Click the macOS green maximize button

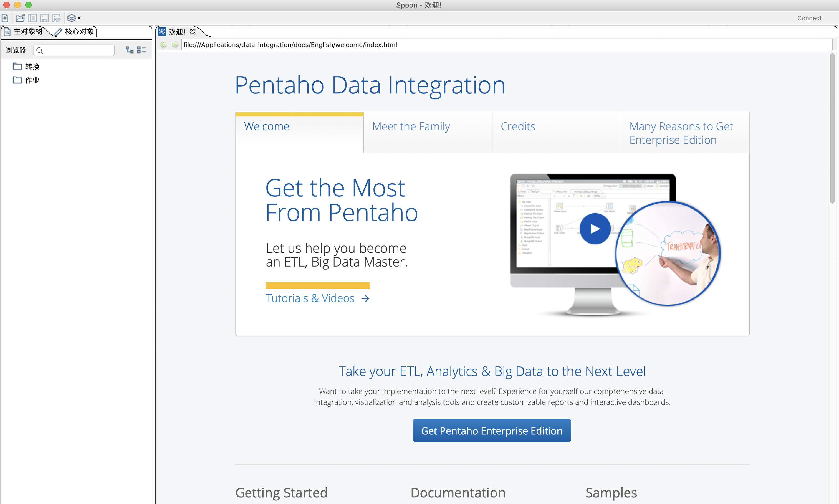(x=29, y=5)
